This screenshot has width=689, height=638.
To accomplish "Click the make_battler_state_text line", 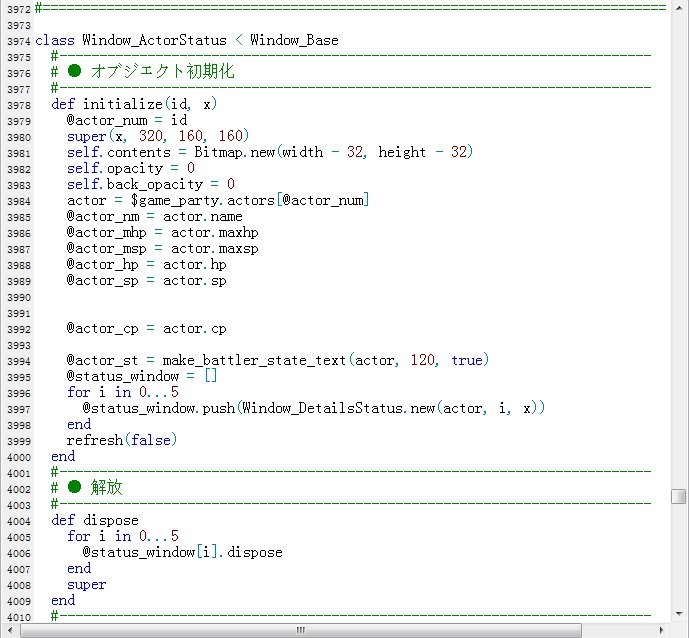I will (x=278, y=360).
